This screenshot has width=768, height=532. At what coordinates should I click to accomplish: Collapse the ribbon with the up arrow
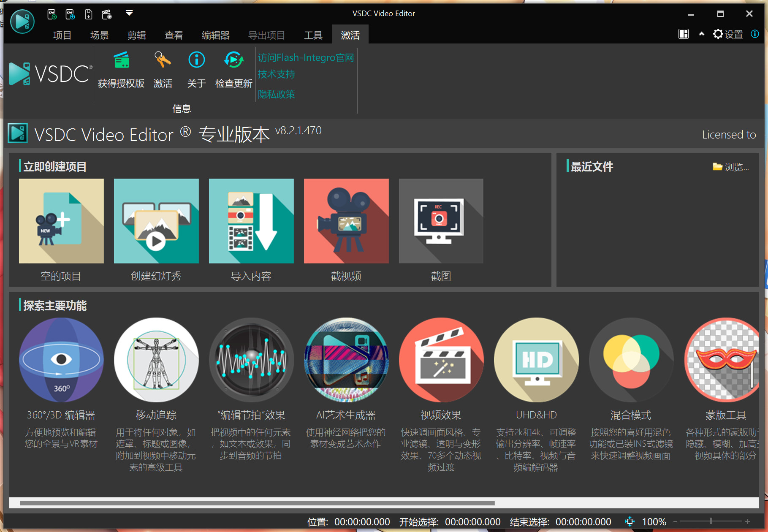701,34
